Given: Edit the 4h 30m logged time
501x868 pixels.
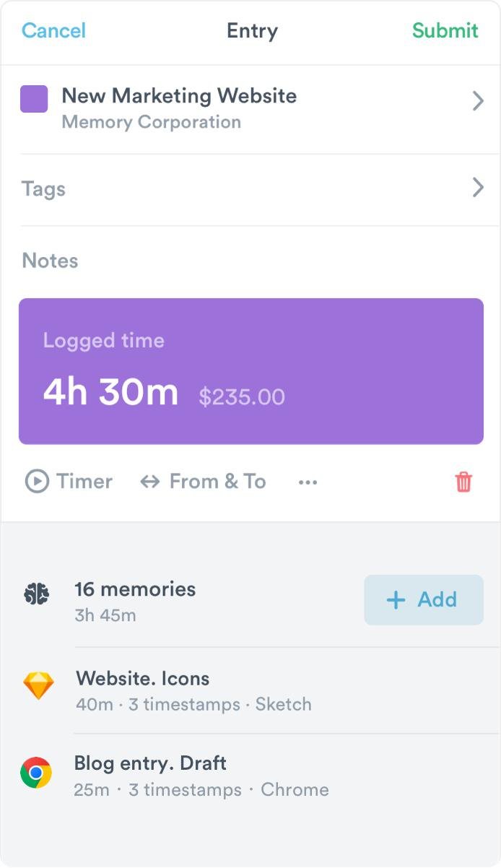Looking at the screenshot, I should click(x=110, y=392).
